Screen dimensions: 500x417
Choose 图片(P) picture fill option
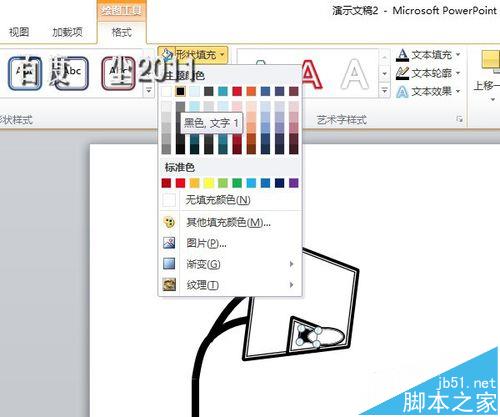coord(230,243)
